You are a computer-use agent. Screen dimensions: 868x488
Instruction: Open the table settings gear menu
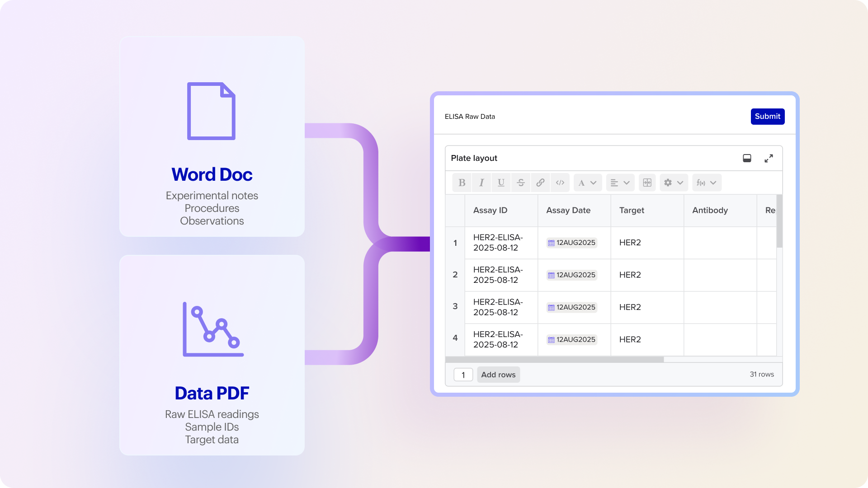(673, 183)
